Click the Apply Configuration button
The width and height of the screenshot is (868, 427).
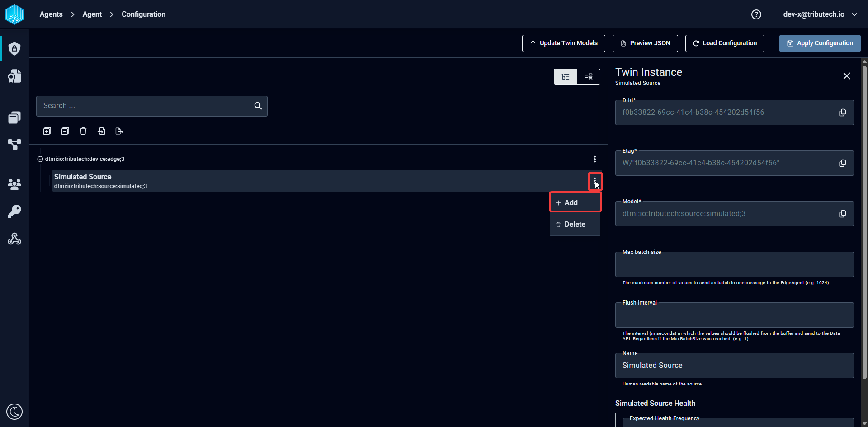(x=820, y=43)
